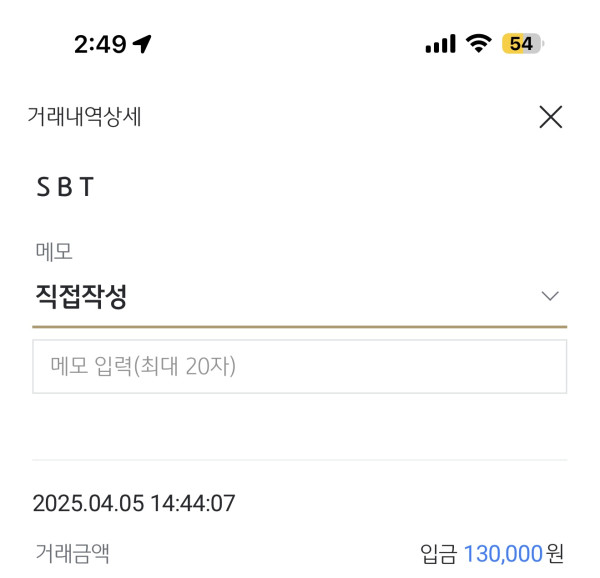Screen dimensions: 600x578
Task: Tap the Wi-Fi status icon
Action: (x=480, y=44)
